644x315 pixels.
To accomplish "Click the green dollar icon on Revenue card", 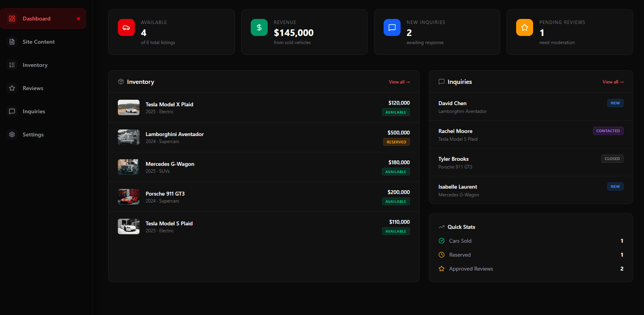I will click(x=259, y=27).
